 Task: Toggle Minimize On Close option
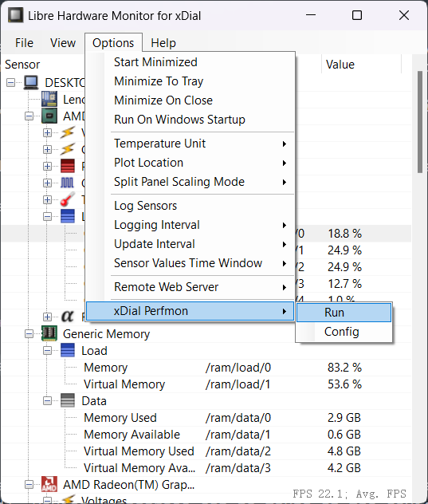click(x=190, y=100)
